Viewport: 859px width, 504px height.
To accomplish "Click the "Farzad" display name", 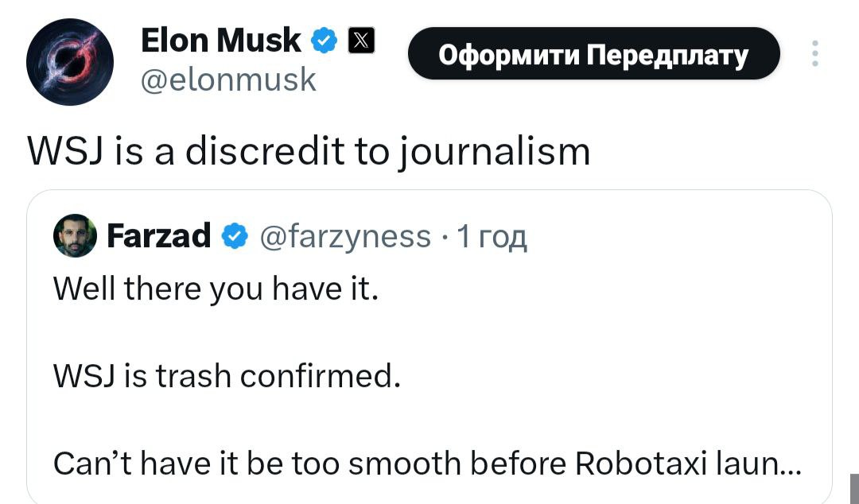I will (x=158, y=236).
